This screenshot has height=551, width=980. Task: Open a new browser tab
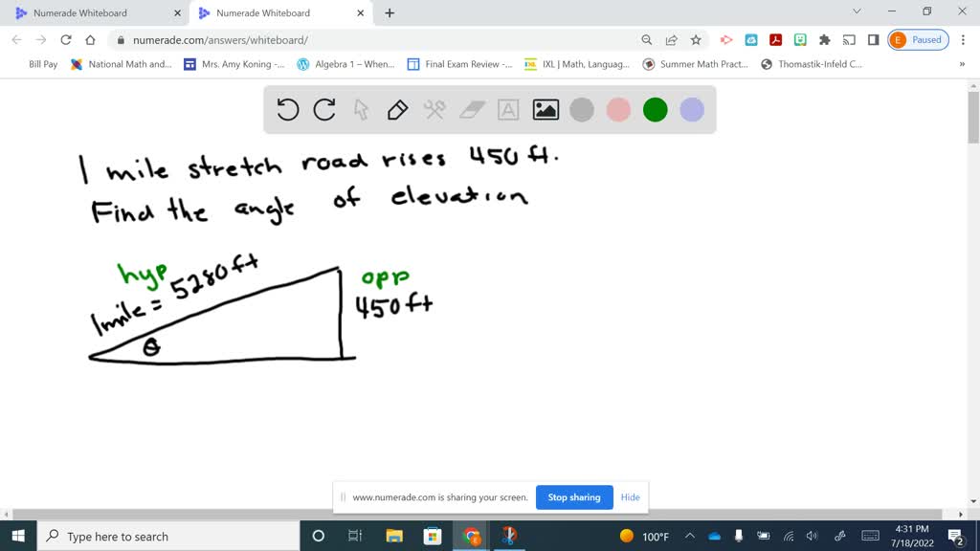[389, 14]
